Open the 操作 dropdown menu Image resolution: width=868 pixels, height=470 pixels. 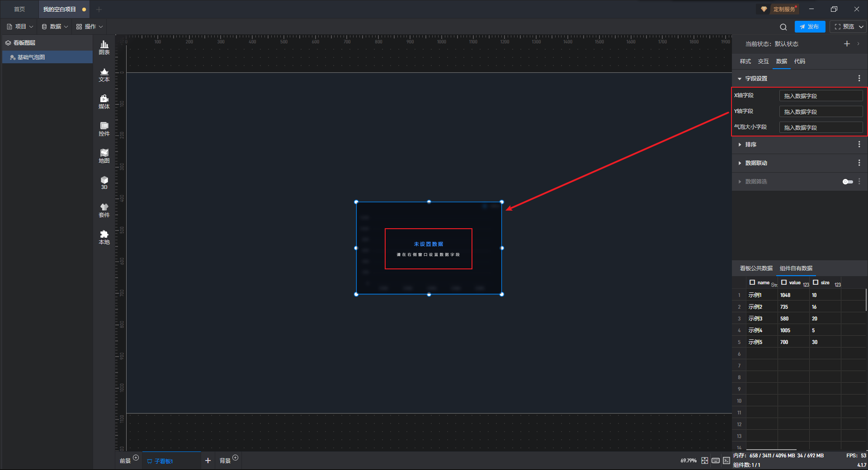[x=90, y=27]
